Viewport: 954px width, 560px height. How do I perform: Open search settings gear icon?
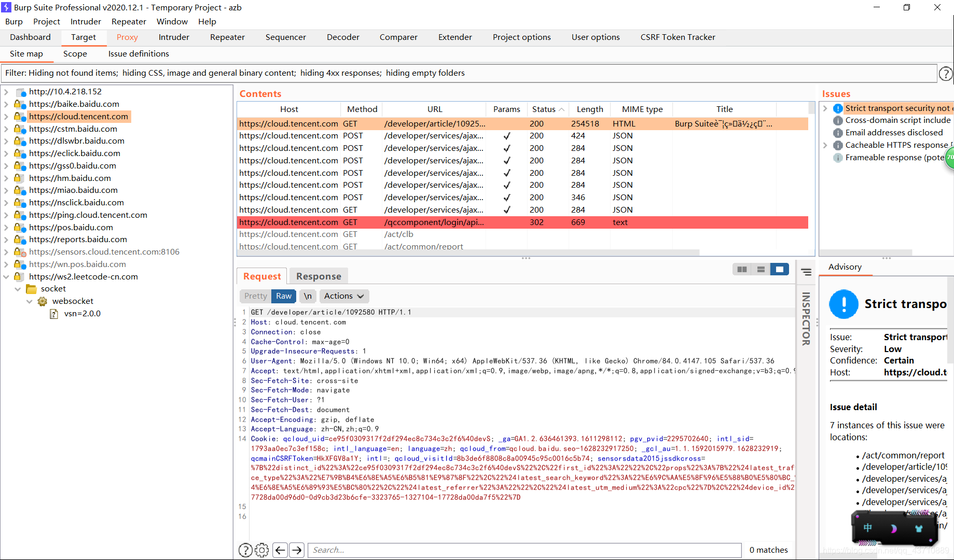pos(262,550)
